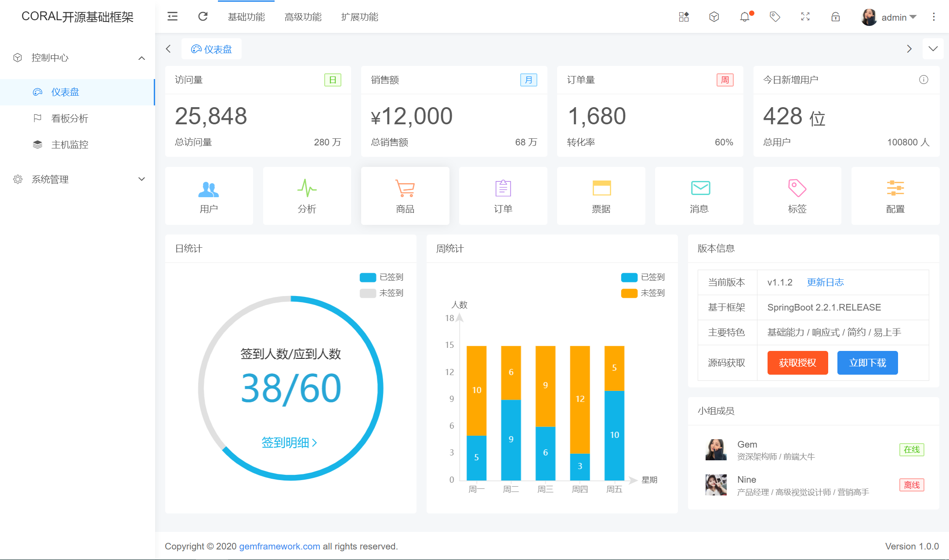Click 周五 blue bar segment labeled 10
Image resolution: width=949 pixels, height=560 pixels.
pos(614,435)
